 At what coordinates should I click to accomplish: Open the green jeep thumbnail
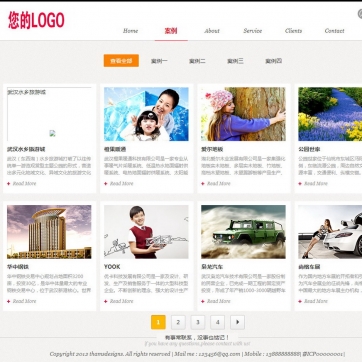[x=243, y=232]
